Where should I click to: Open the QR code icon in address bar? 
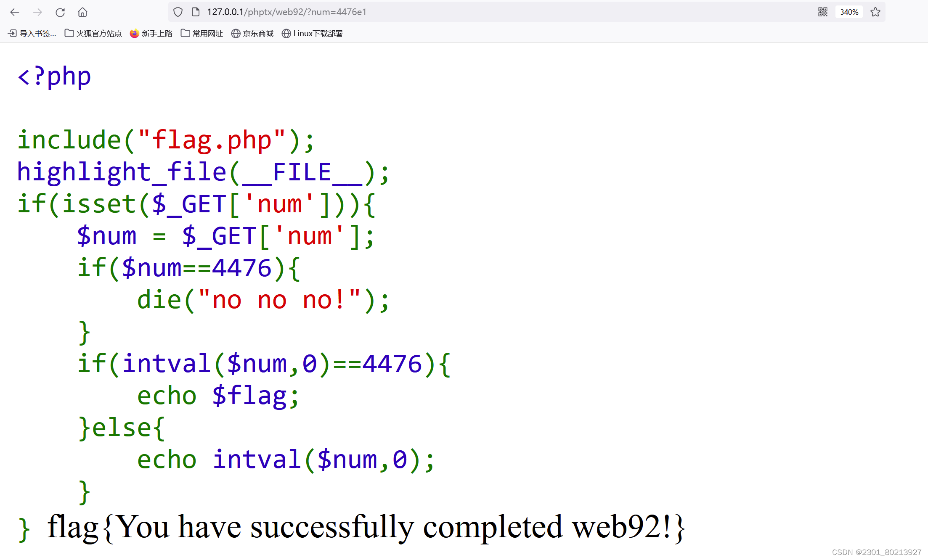click(823, 12)
